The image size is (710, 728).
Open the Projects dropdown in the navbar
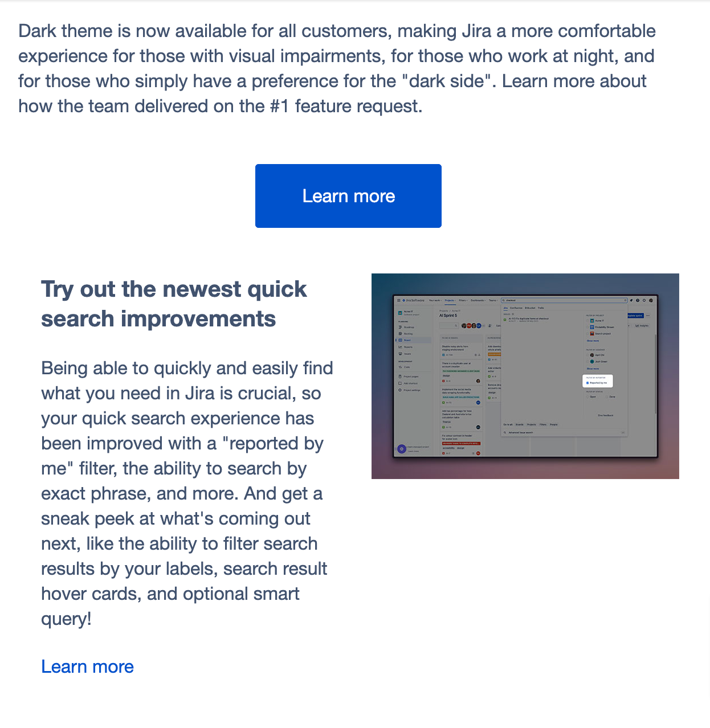pyautogui.click(x=450, y=300)
